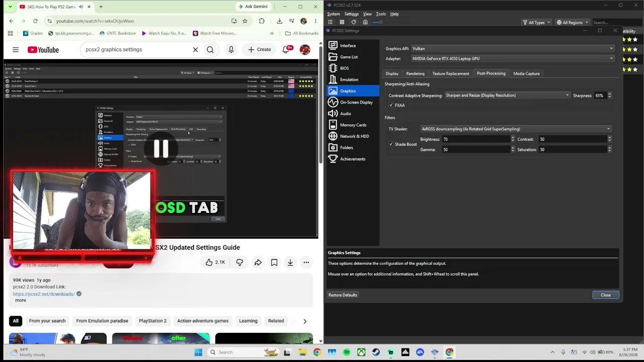Viewport: 644px width, 362px height.
Task: Bookmark this tab with the star icon
Action: pyautogui.click(x=245, y=21)
